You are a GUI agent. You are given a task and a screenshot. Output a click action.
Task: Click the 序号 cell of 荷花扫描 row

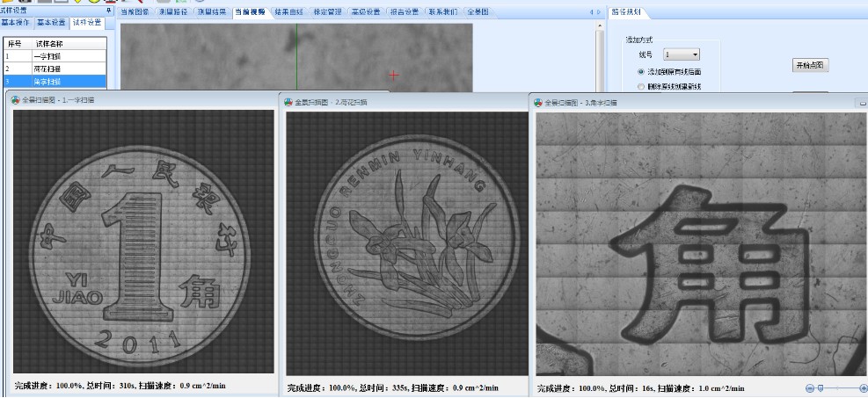coord(18,69)
